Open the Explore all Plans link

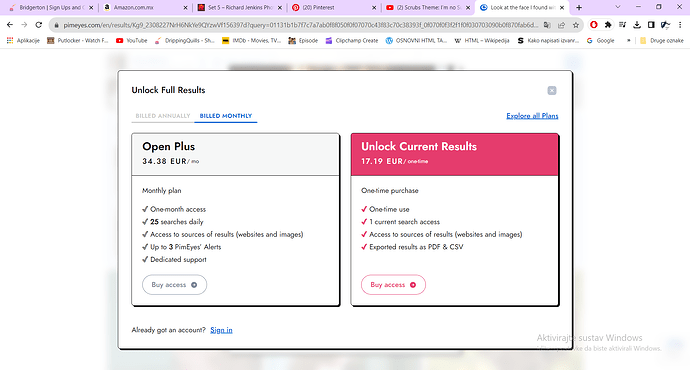pos(532,116)
